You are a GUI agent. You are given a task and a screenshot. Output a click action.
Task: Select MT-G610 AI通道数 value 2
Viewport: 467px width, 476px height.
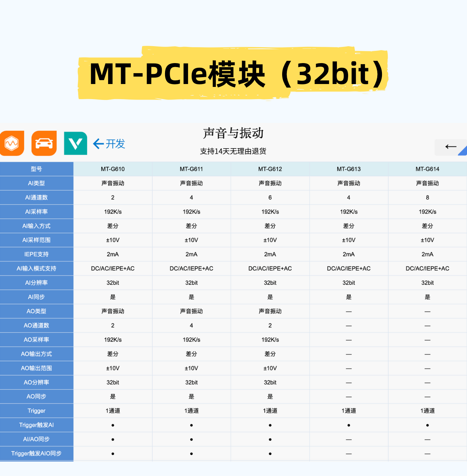113,198
